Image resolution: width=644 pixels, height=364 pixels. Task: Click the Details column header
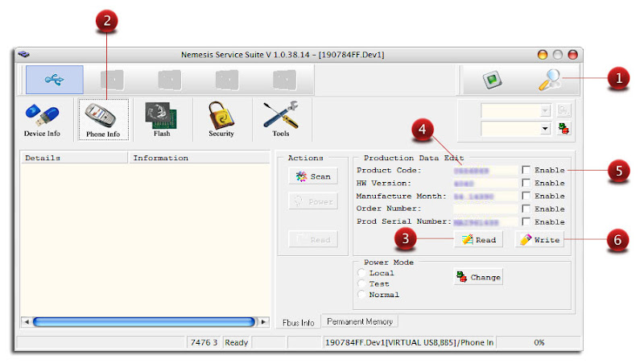pyautogui.click(x=74, y=158)
